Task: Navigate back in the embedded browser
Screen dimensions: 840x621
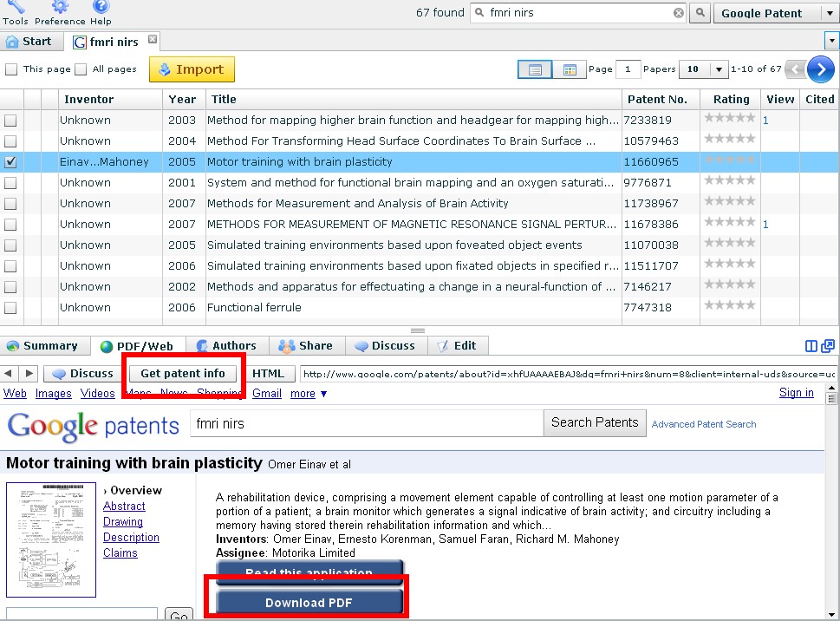Action: 9,373
